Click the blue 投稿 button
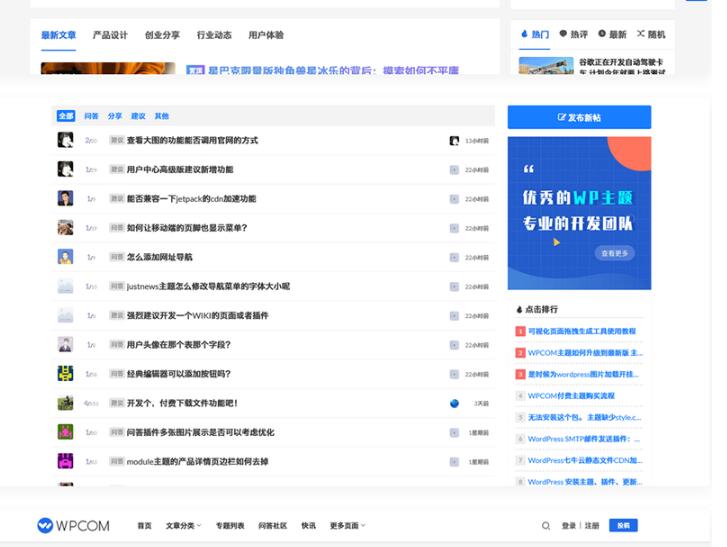 tap(623, 526)
